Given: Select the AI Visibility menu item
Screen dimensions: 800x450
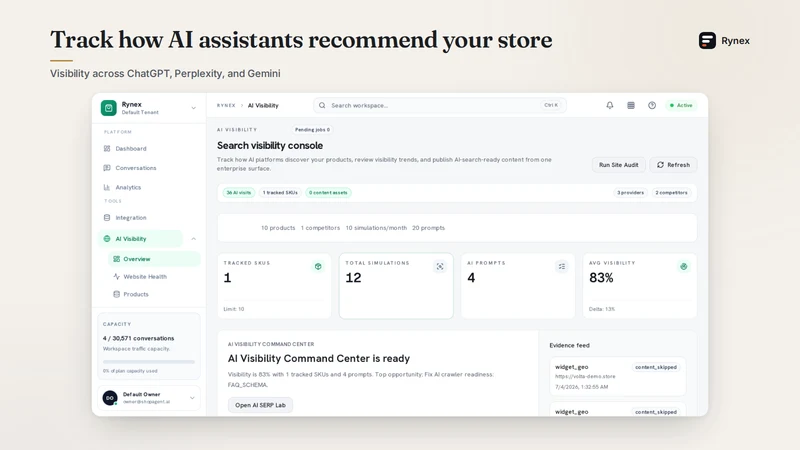Looking at the screenshot, I should (140, 238).
